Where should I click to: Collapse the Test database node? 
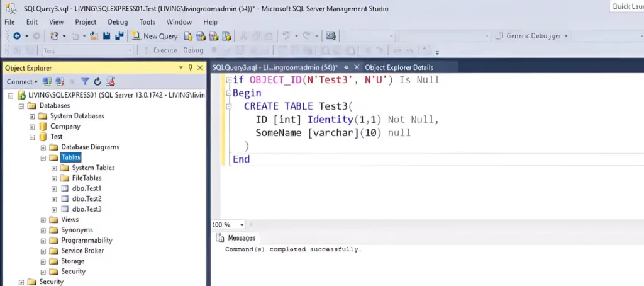point(32,137)
